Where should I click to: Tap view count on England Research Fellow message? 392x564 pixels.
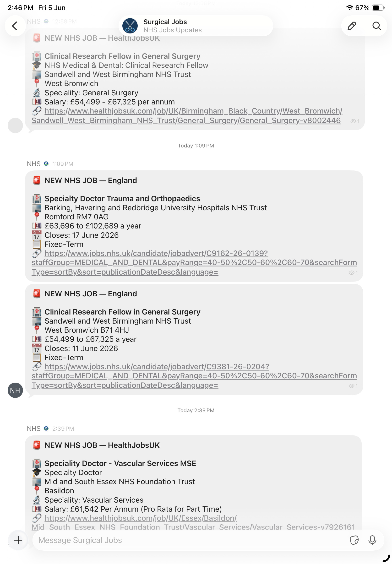(x=353, y=386)
